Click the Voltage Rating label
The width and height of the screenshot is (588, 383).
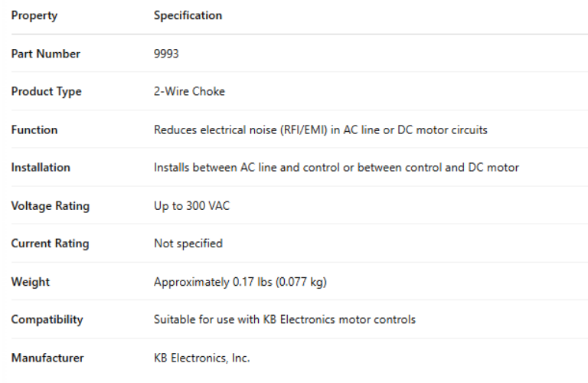click(50, 206)
